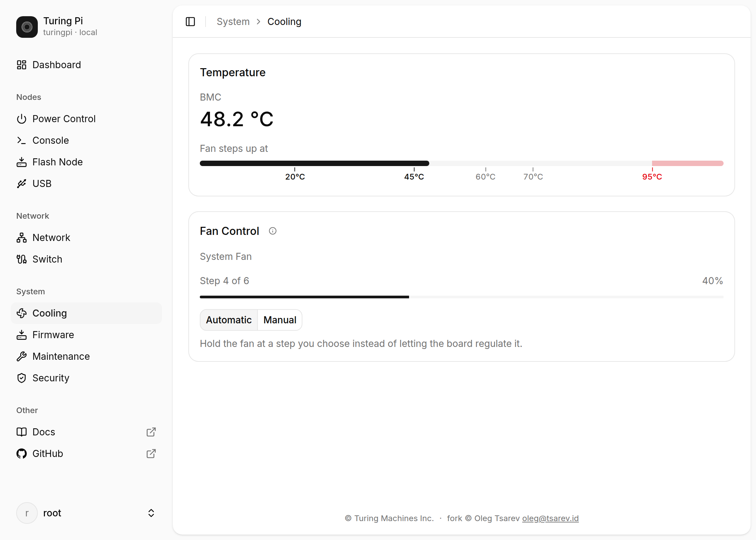Image resolution: width=756 pixels, height=540 pixels.
Task: Click the 70°C threshold label
Action: pyautogui.click(x=533, y=177)
